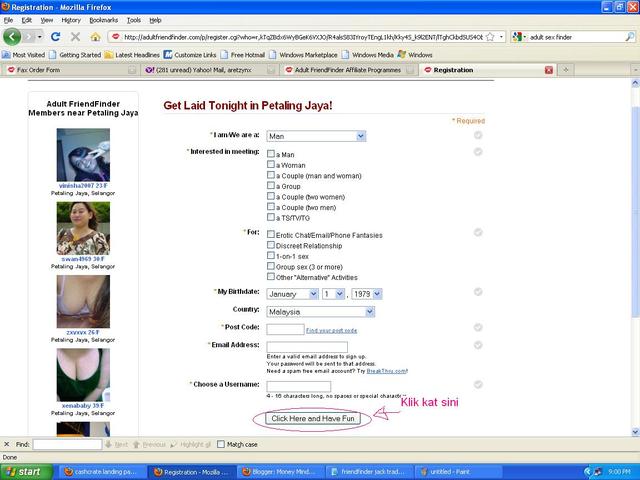
Task: Close the Find bar
Action: (x=7, y=444)
